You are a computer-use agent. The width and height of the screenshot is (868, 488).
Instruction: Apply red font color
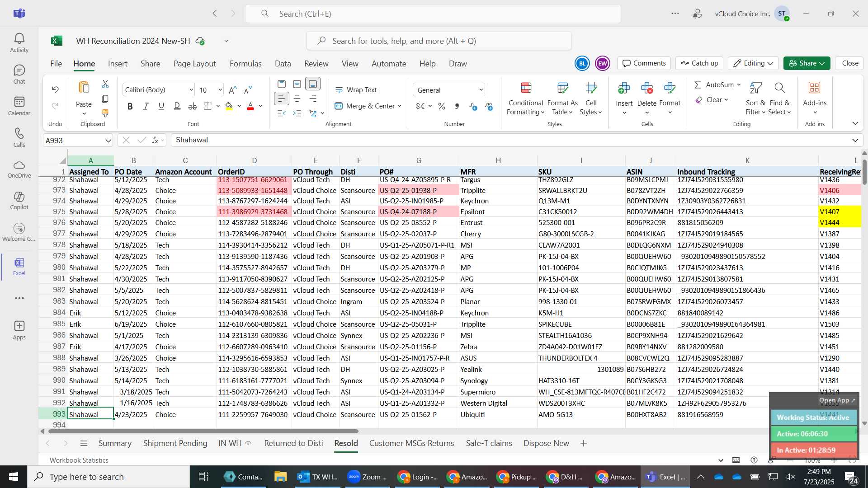250,106
